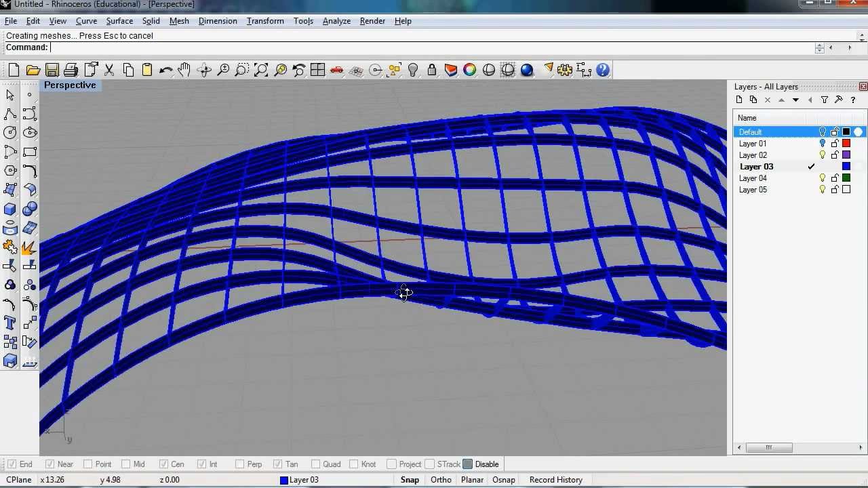Click the Disable osnap button

click(x=481, y=464)
